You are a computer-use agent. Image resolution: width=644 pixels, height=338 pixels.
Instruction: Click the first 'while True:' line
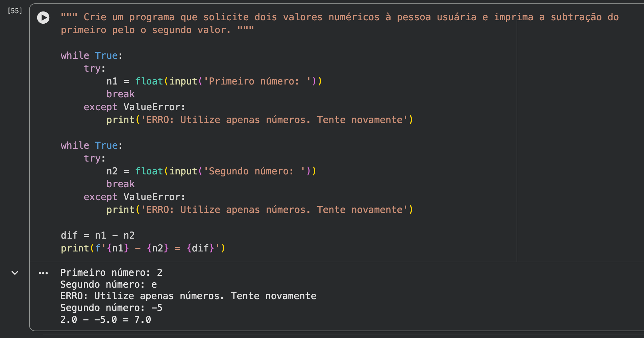[92, 56]
